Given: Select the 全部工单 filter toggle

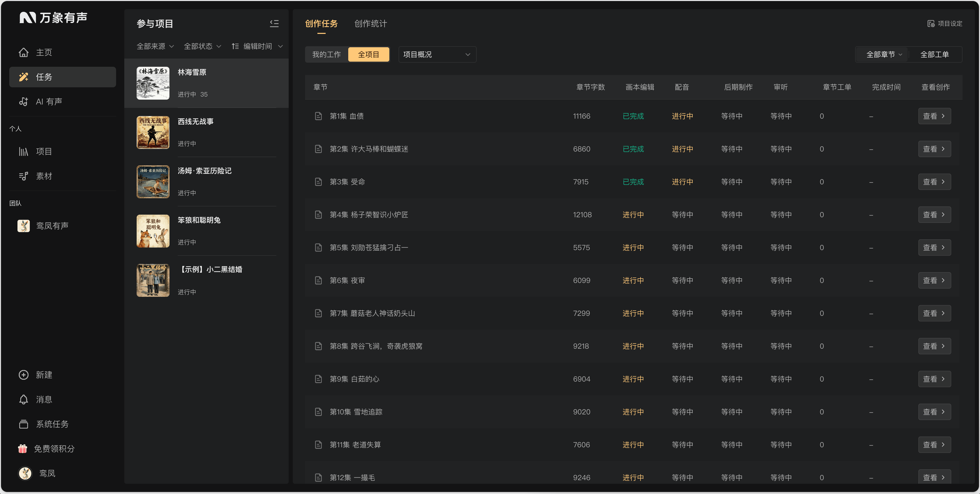Looking at the screenshot, I should click(x=934, y=54).
